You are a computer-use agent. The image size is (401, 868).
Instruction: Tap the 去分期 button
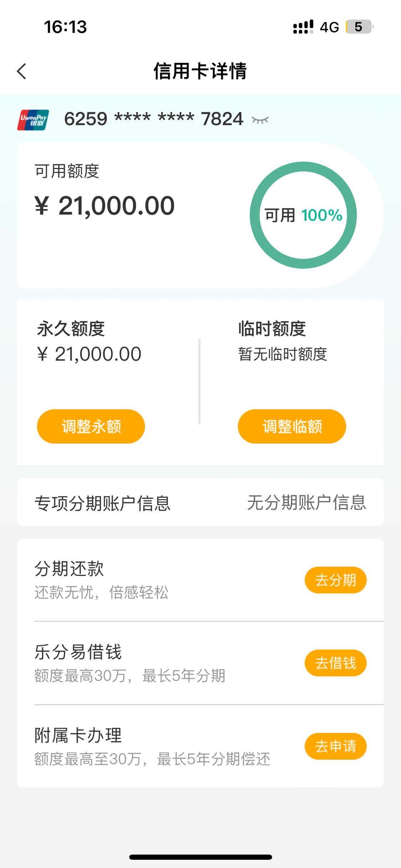tap(335, 580)
